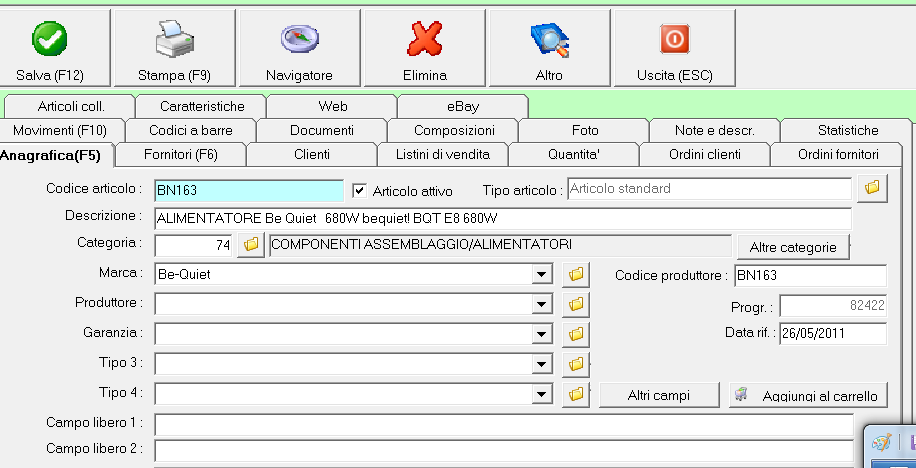Click the Codice produttore field

[810, 275]
